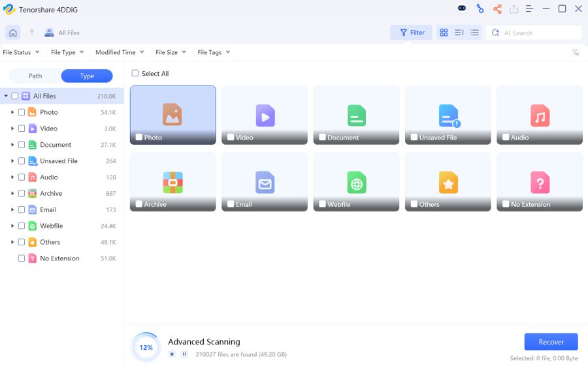Check the Photo checkbox in sidebar

22,112
